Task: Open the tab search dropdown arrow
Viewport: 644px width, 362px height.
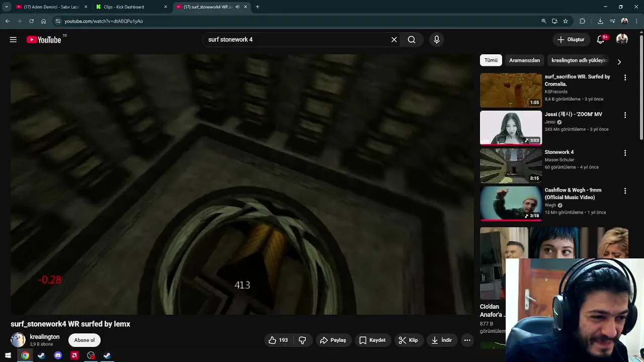Action: click(x=7, y=7)
